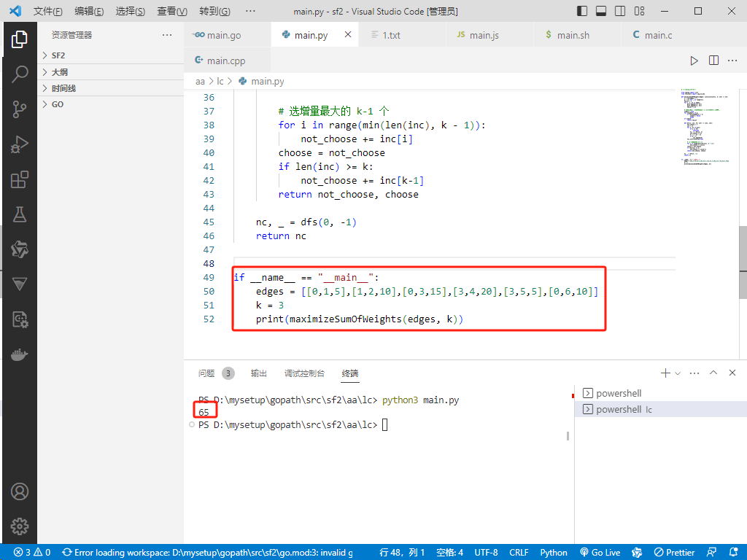Viewport: 747px width, 560px height.
Task: Click Prettier status bar item
Action: coord(674,553)
